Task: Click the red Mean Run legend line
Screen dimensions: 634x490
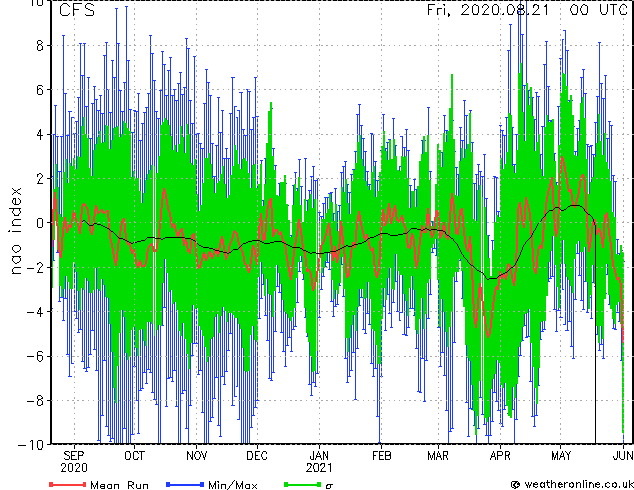Action: (68, 484)
